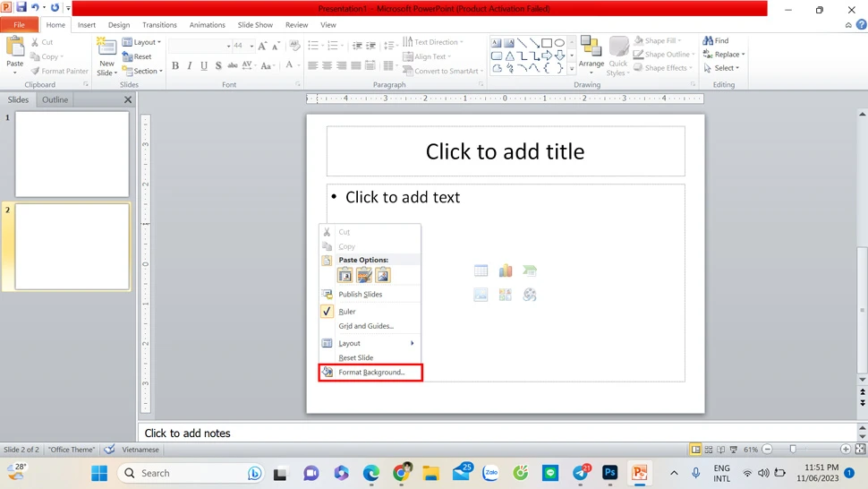Viewport: 868px width, 489px height.
Task: Click the Find button
Action: [716, 40]
